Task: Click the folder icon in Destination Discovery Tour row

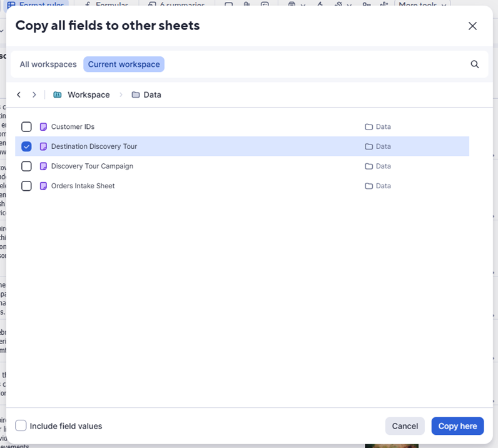Action: pyautogui.click(x=368, y=146)
